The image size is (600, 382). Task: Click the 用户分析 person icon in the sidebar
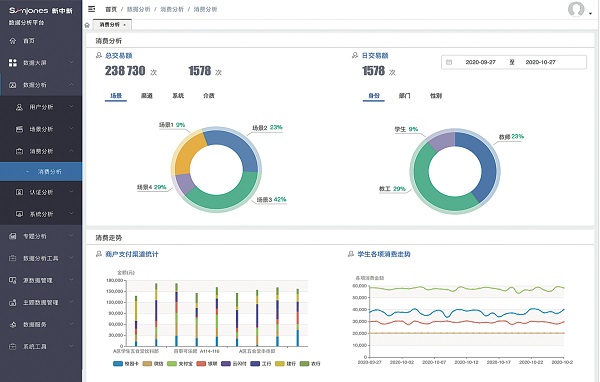[x=19, y=107]
